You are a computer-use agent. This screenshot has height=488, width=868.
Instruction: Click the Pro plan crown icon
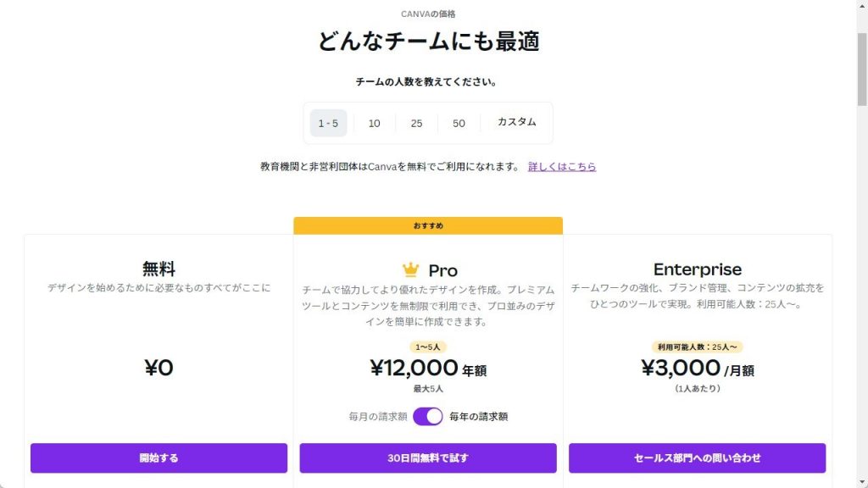point(410,269)
